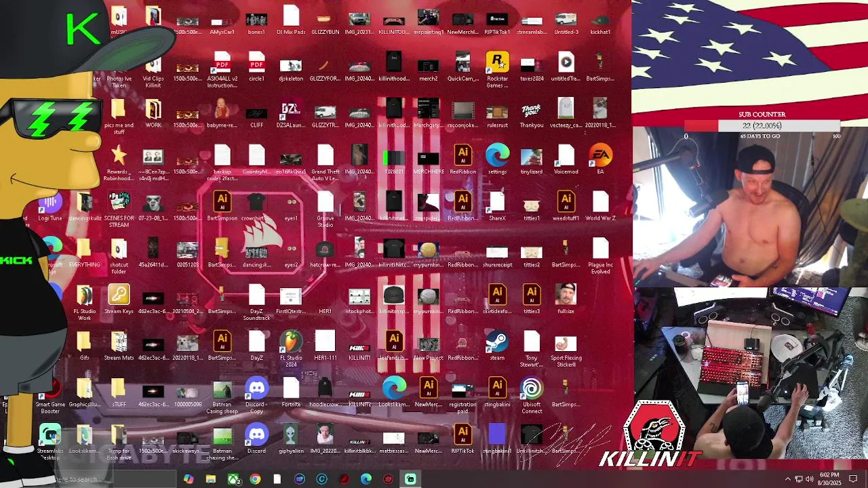
Task: Open the Stream Keys icon
Action: click(119, 296)
